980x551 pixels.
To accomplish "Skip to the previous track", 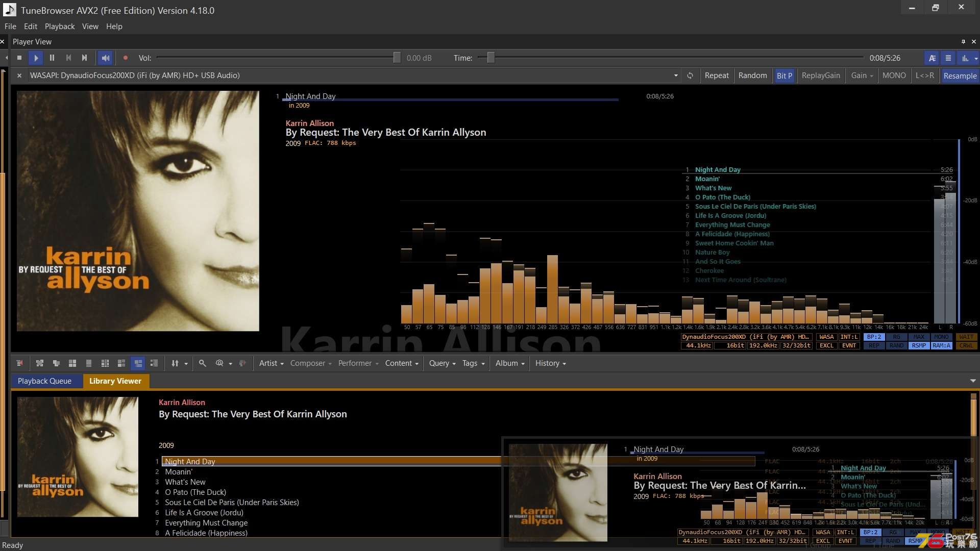I will [68, 58].
